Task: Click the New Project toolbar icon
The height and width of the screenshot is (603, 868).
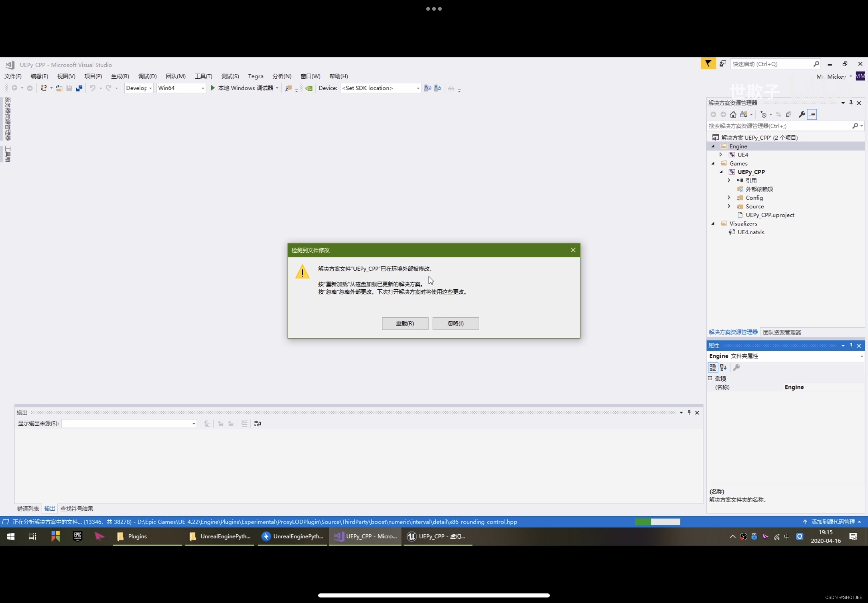Action: pos(43,88)
